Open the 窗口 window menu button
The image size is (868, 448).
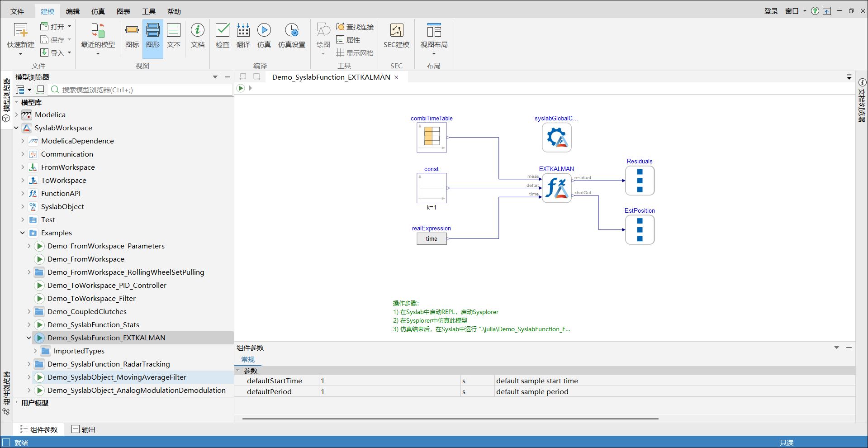tap(796, 11)
